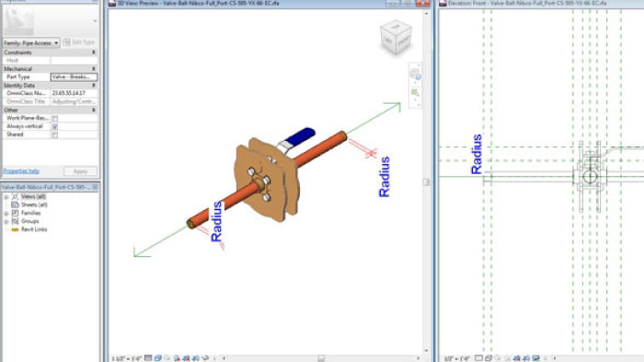Click the last control icon in Elevation view bar

[536, 358]
